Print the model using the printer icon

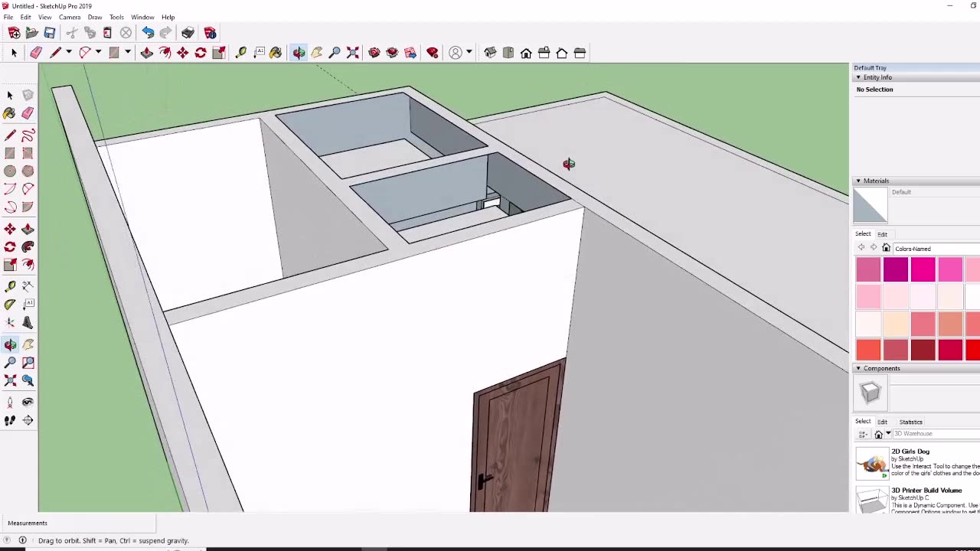click(188, 33)
